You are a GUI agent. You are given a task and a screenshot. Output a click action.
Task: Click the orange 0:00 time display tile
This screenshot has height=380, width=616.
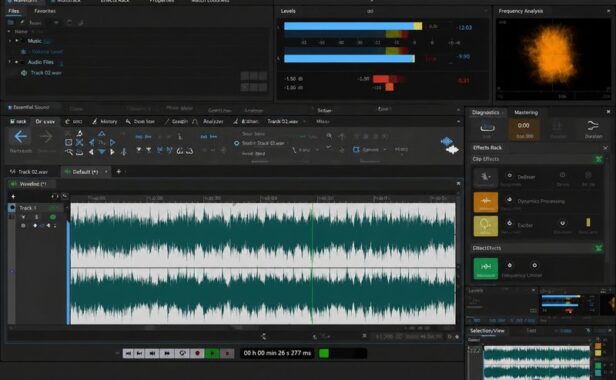(x=523, y=129)
